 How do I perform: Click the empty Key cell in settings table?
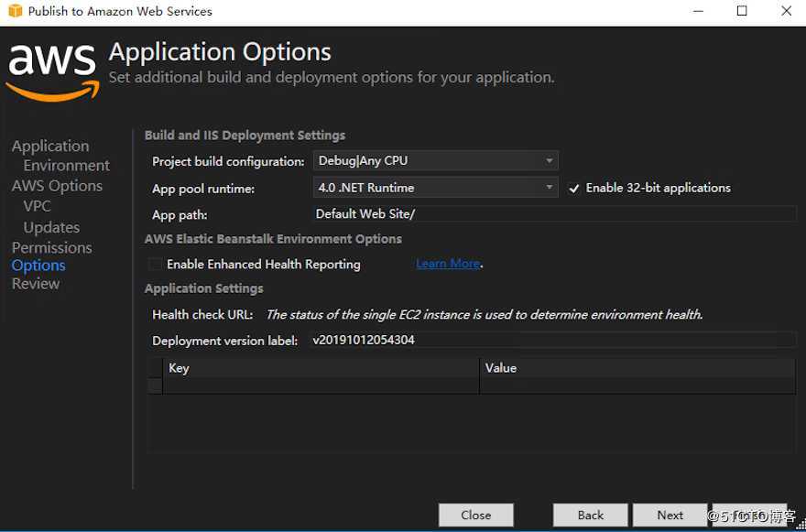coord(321,385)
